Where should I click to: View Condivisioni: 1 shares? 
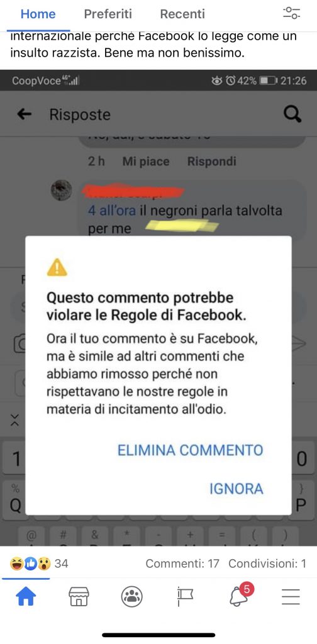click(267, 563)
